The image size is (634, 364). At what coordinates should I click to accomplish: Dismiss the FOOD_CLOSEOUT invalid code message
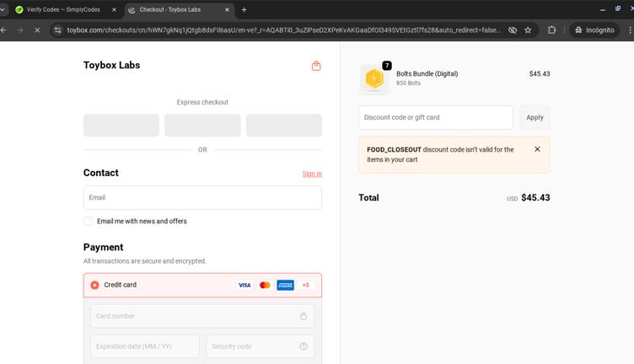coord(537,149)
